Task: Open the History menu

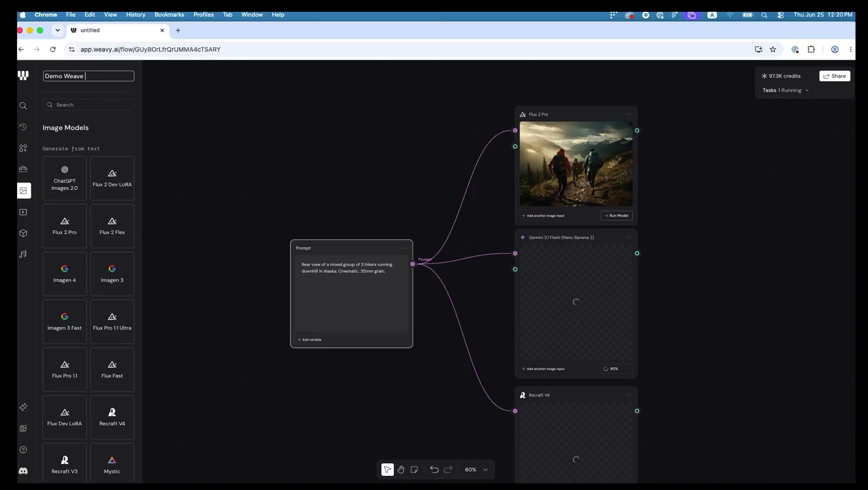Action: [136, 15]
